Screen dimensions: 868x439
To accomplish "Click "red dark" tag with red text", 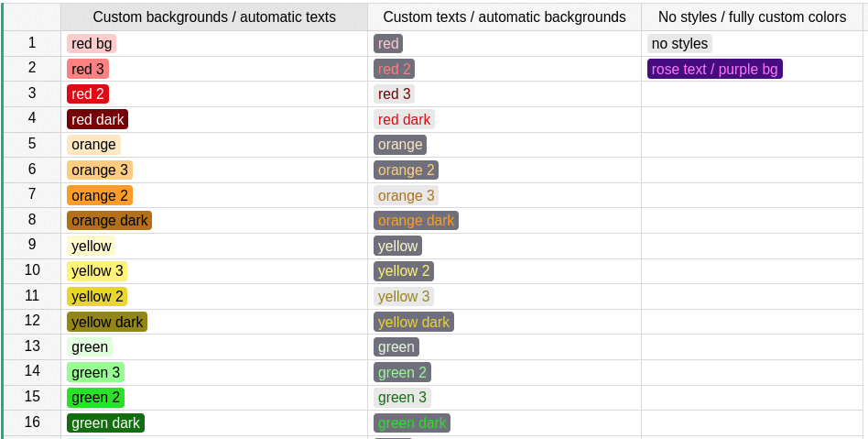I will [404, 120].
